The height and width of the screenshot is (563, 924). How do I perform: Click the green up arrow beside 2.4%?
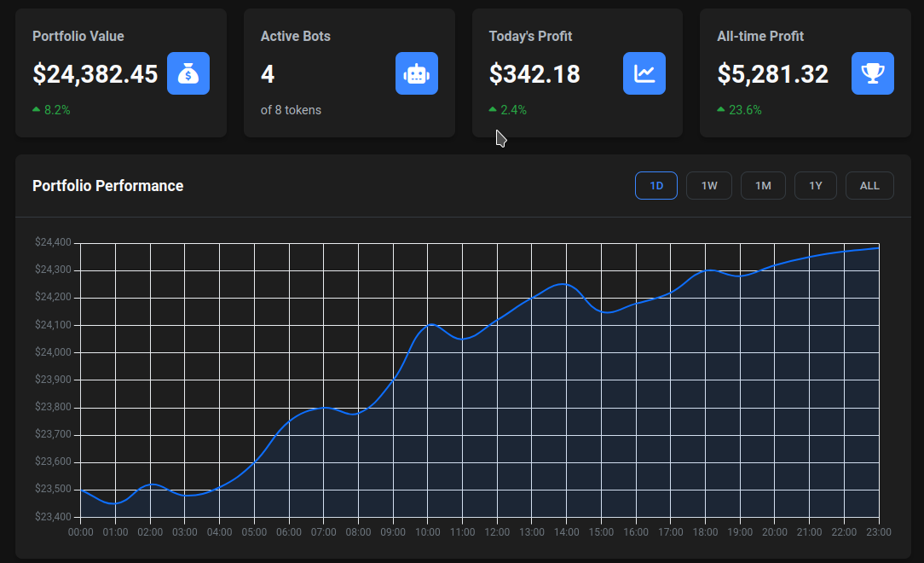click(x=493, y=110)
